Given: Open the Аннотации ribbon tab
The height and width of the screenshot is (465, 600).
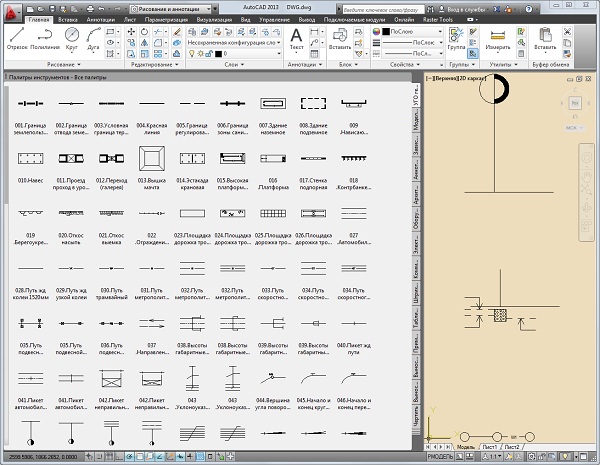Looking at the screenshot, I should 101,19.
